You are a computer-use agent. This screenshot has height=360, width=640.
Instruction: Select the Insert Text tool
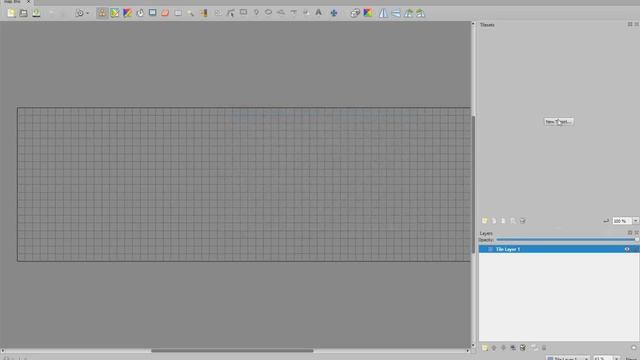318,13
